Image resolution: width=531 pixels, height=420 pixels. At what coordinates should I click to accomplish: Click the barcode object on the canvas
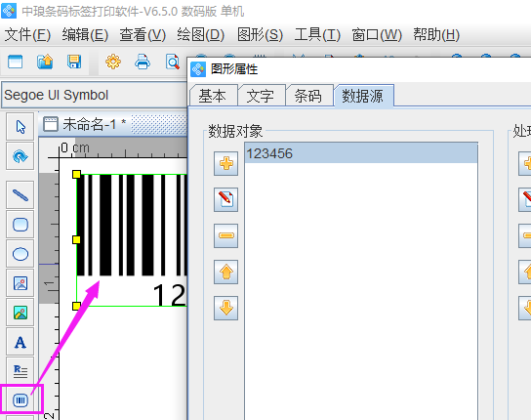click(132, 240)
